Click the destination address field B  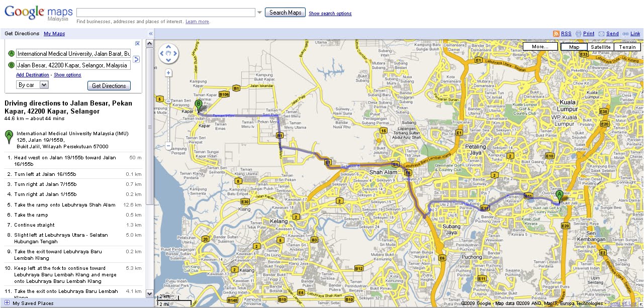(73, 65)
